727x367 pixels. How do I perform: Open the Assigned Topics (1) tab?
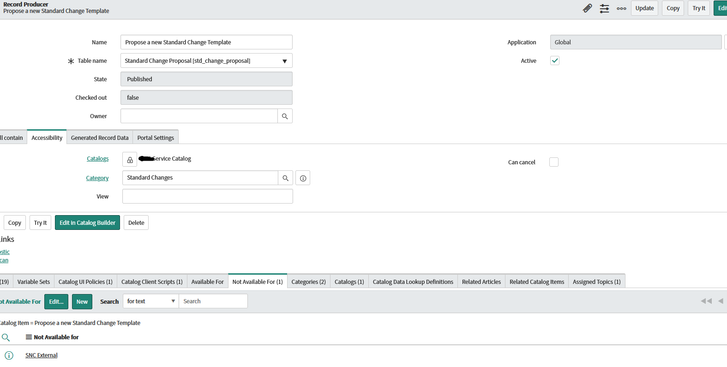tap(596, 282)
